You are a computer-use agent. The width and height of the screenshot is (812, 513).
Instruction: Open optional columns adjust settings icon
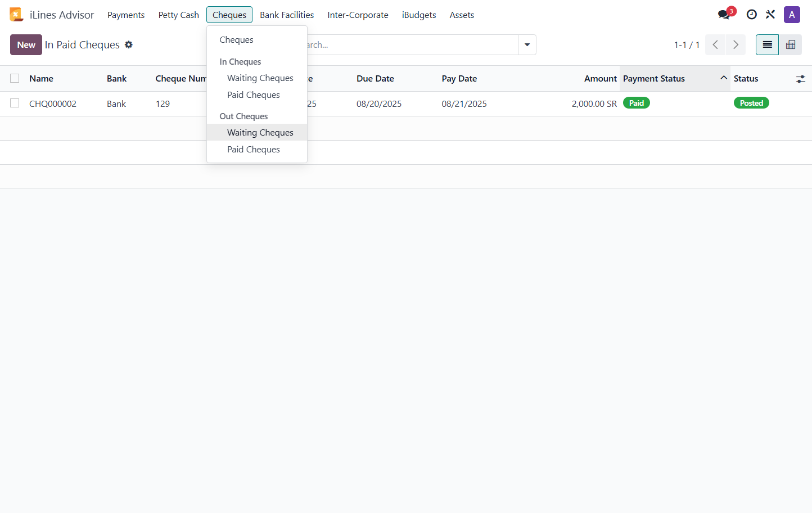pyautogui.click(x=801, y=79)
